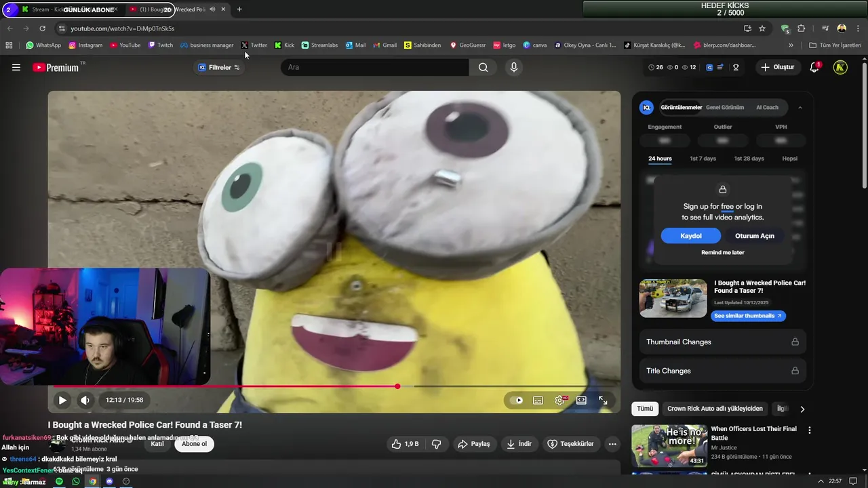Filter by Crown Rick Auto adlı yükleyiciden
The image size is (868, 488).
715,409
